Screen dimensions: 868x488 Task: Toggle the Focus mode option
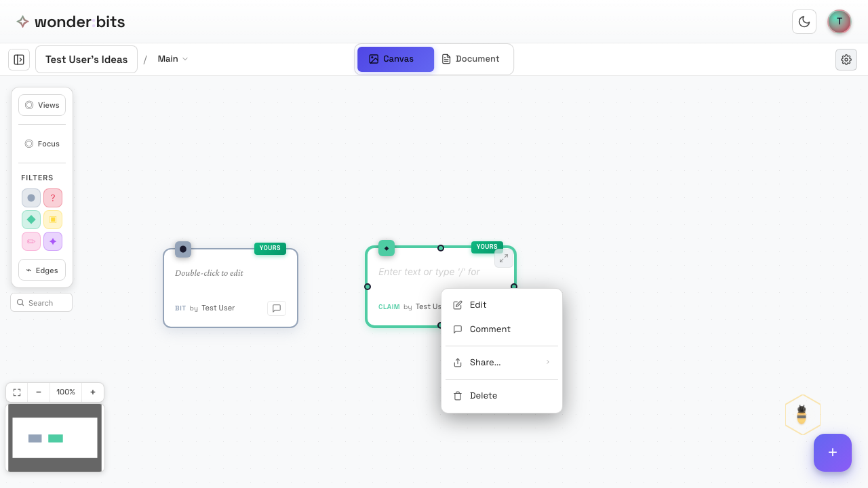42,144
